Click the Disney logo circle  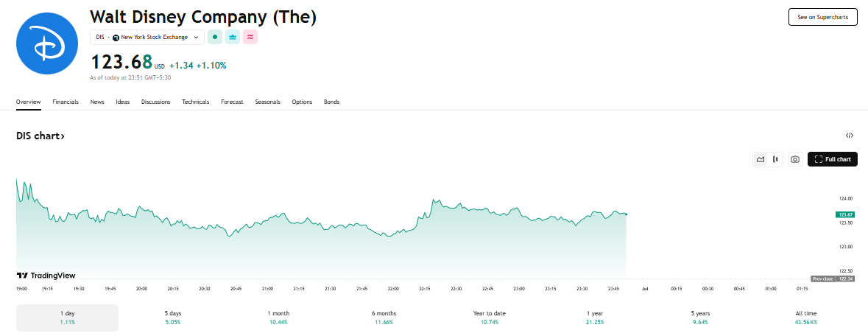tap(49, 45)
